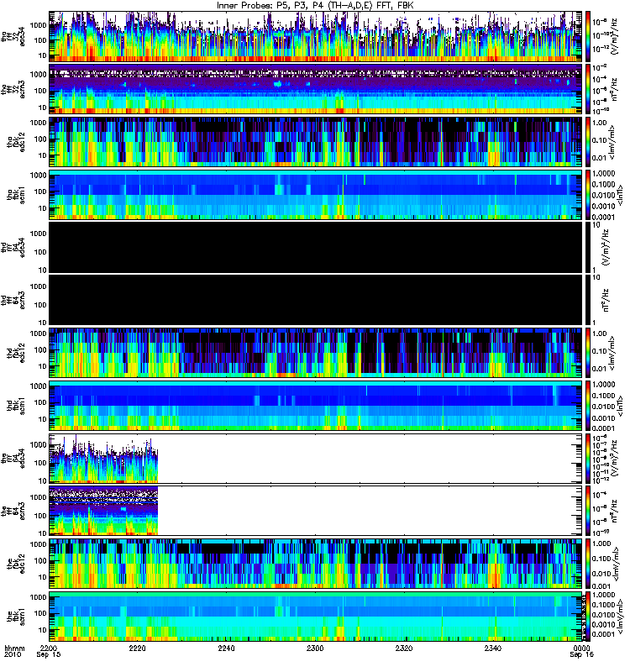Click the (V/m)²/Hz unit label of tha edc34
630x672 pixels.
pyautogui.click(x=614, y=37)
